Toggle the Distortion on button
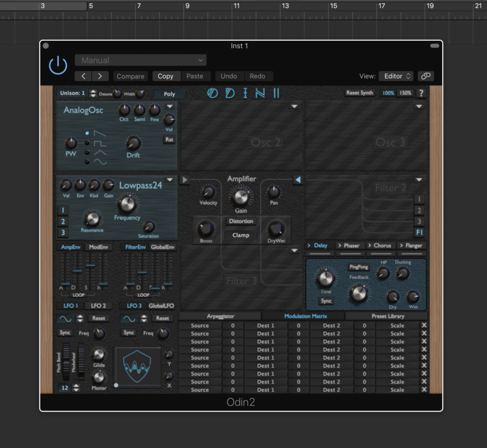 click(x=241, y=221)
